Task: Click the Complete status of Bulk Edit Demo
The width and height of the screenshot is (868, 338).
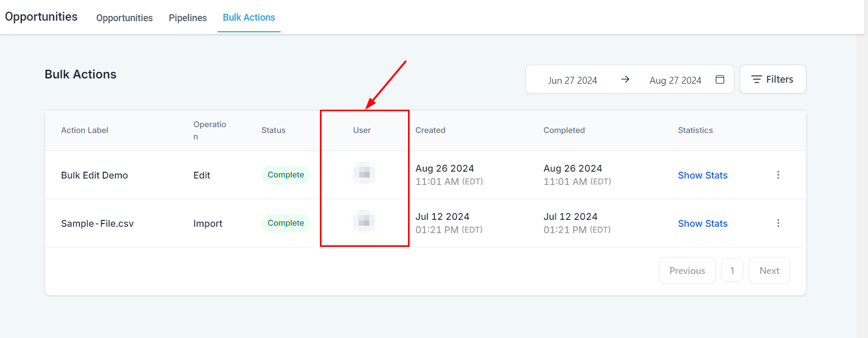Action: (x=285, y=175)
